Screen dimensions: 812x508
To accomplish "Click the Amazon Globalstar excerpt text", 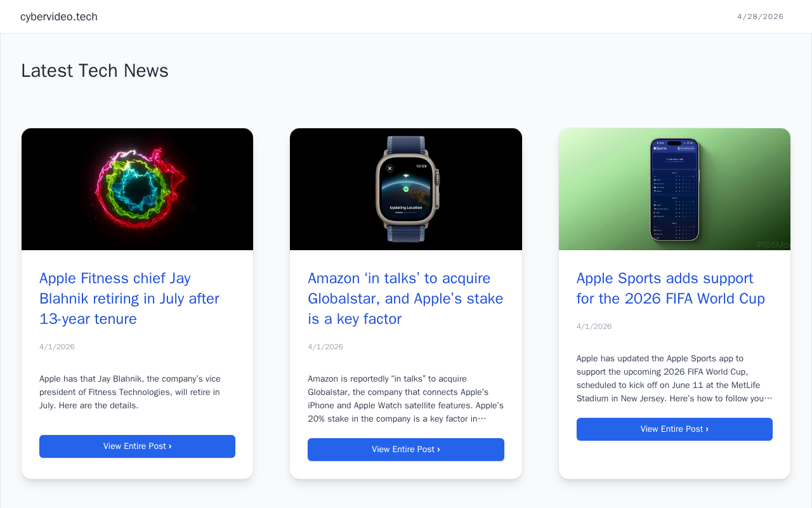I will pos(405,399).
